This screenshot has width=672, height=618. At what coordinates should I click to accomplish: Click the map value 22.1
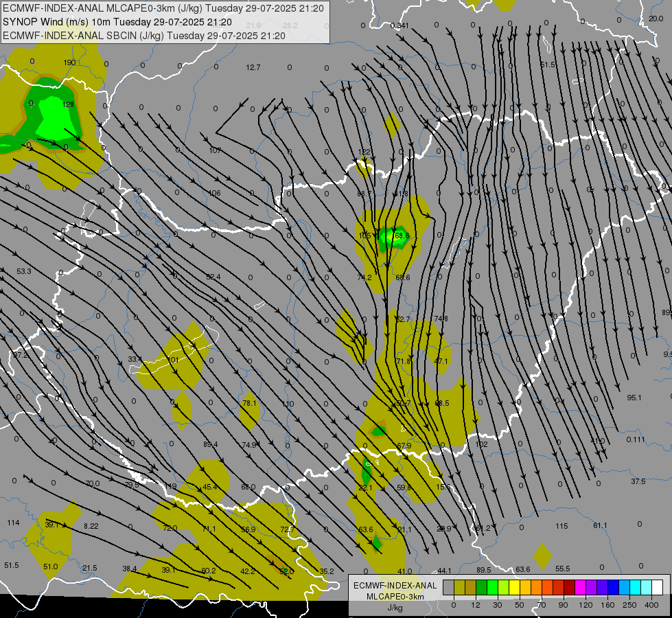click(x=366, y=488)
